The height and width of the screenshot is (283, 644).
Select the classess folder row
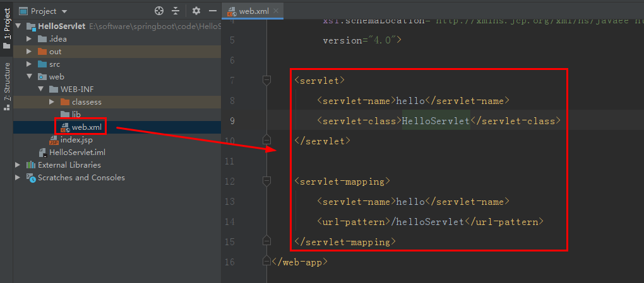[x=117, y=101]
